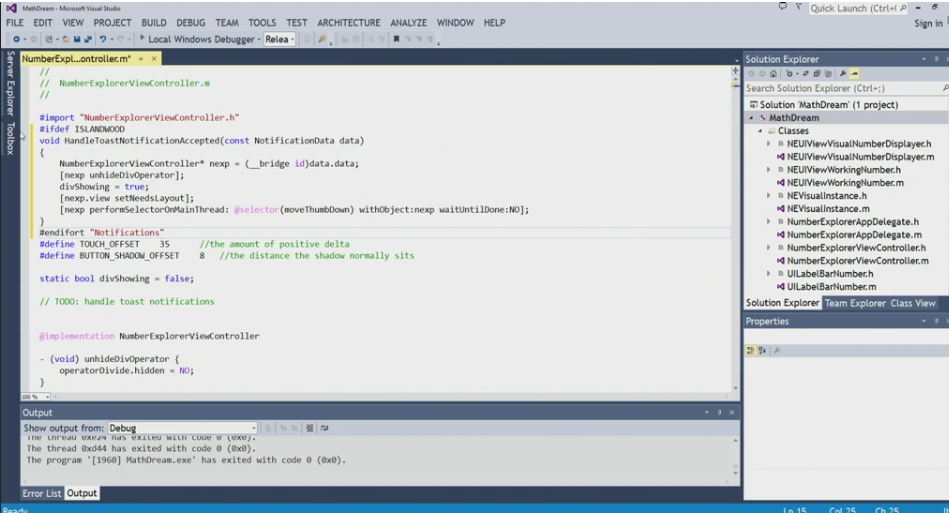Click the notifications filter funnel icon
The height and width of the screenshot is (513, 949).
coord(798,7)
